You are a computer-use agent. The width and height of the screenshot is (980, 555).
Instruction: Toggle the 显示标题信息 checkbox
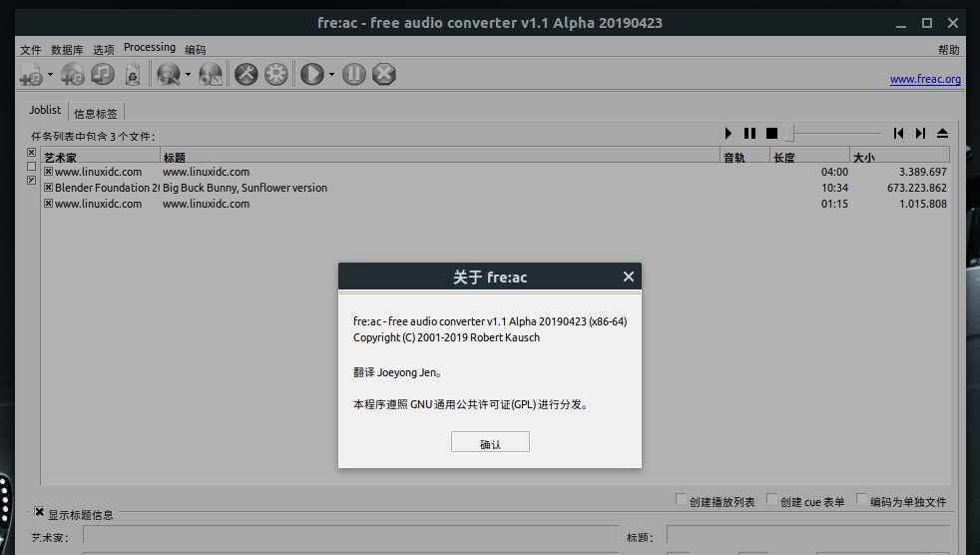tap(39, 512)
